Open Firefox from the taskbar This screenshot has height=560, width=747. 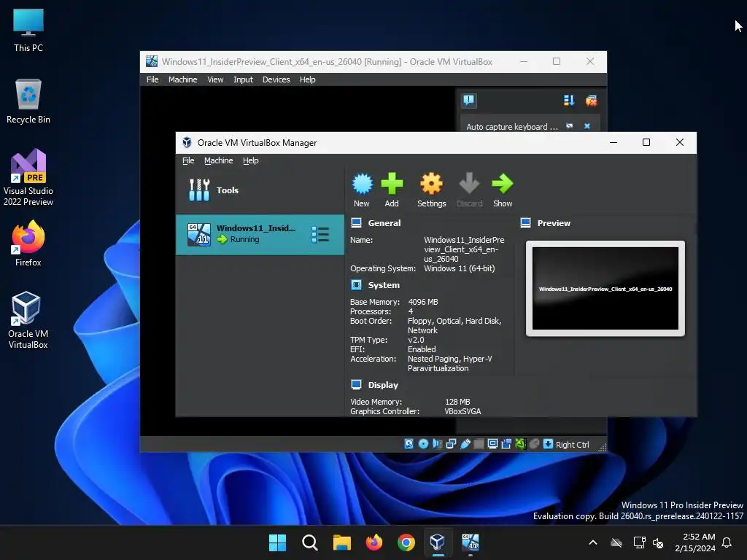(x=374, y=542)
